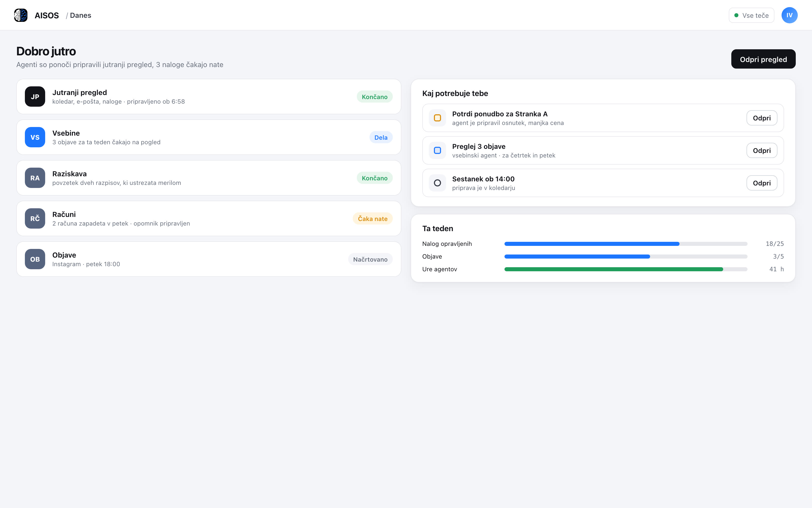Check the blue box for Preglej 3 objave

(x=437, y=151)
